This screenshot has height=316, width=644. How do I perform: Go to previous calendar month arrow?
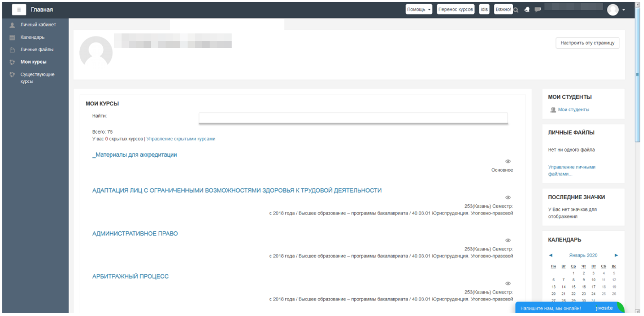(551, 256)
